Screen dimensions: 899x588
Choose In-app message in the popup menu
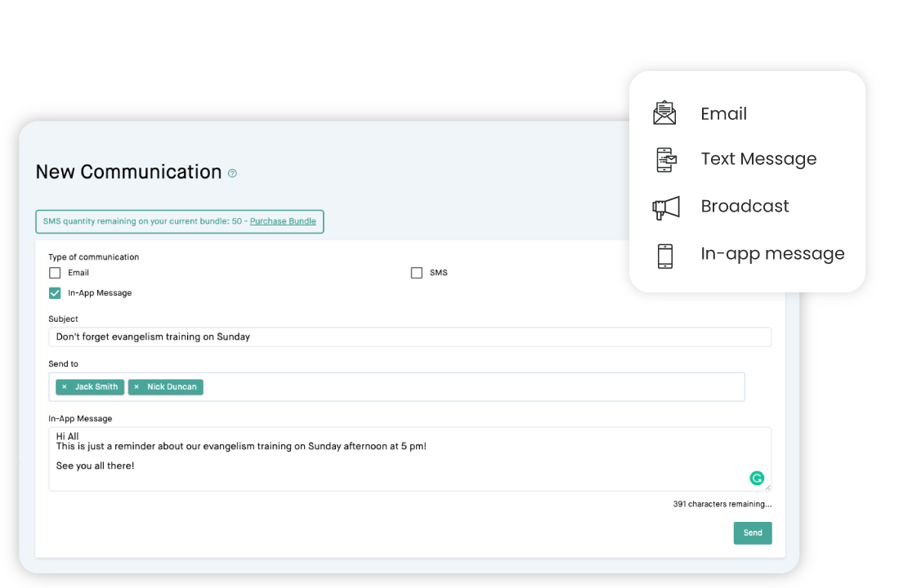coord(772,254)
